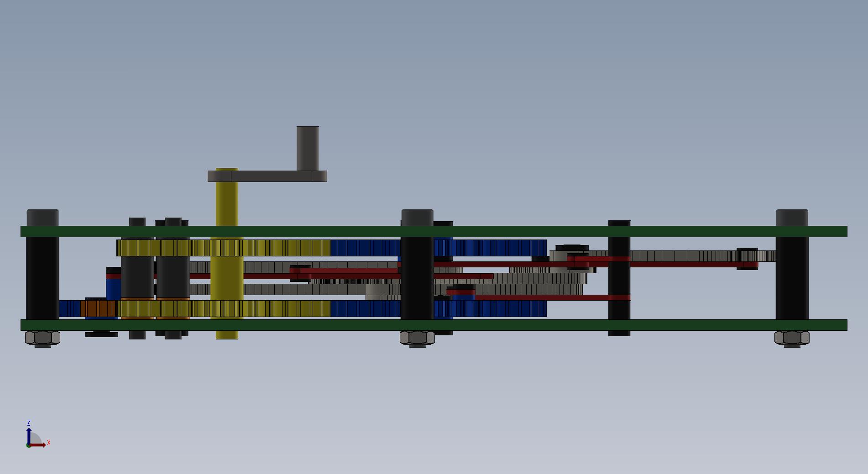Select the lower blue gear right of the middle standoff
Viewport: 868px width, 474px height.
(491, 309)
